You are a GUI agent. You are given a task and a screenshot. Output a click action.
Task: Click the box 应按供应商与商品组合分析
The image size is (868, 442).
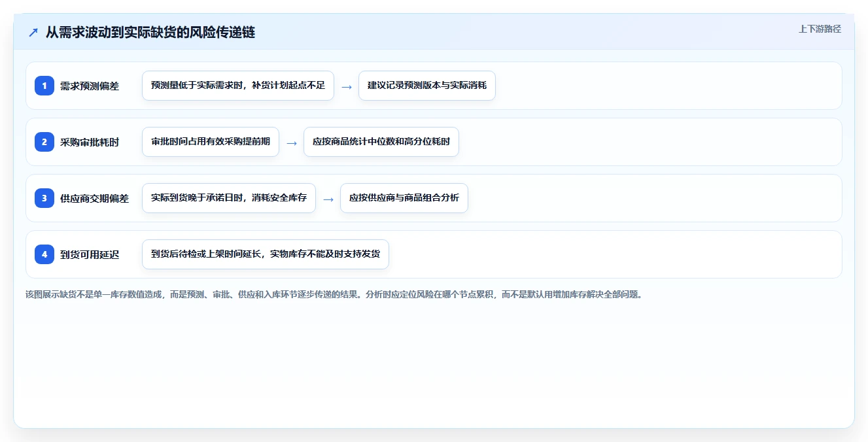[x=404, y=198]
